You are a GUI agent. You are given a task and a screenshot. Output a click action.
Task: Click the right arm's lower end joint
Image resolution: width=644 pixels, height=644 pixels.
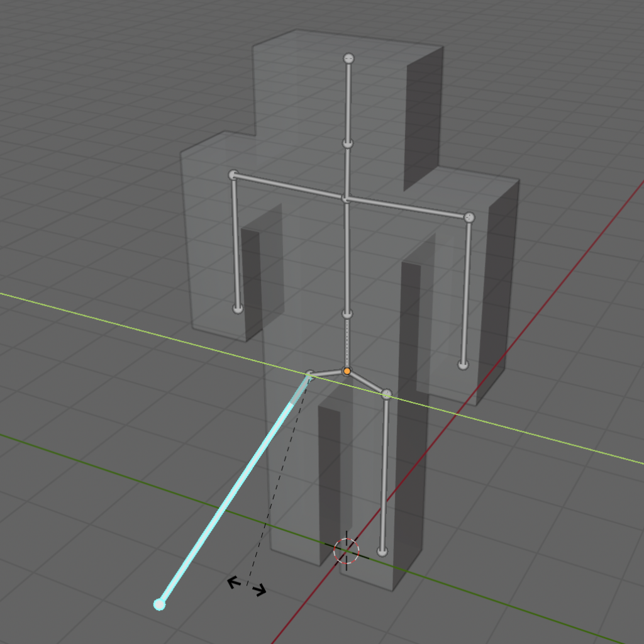click(x=464, y=365)
